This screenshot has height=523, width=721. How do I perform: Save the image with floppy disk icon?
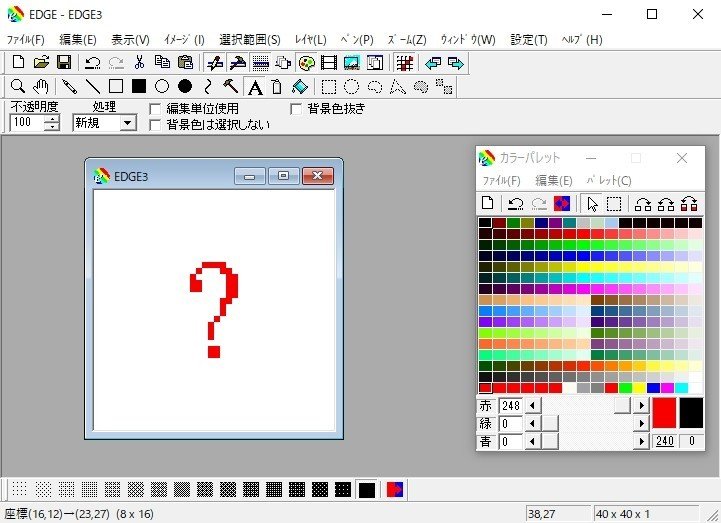tap(64, 63)
